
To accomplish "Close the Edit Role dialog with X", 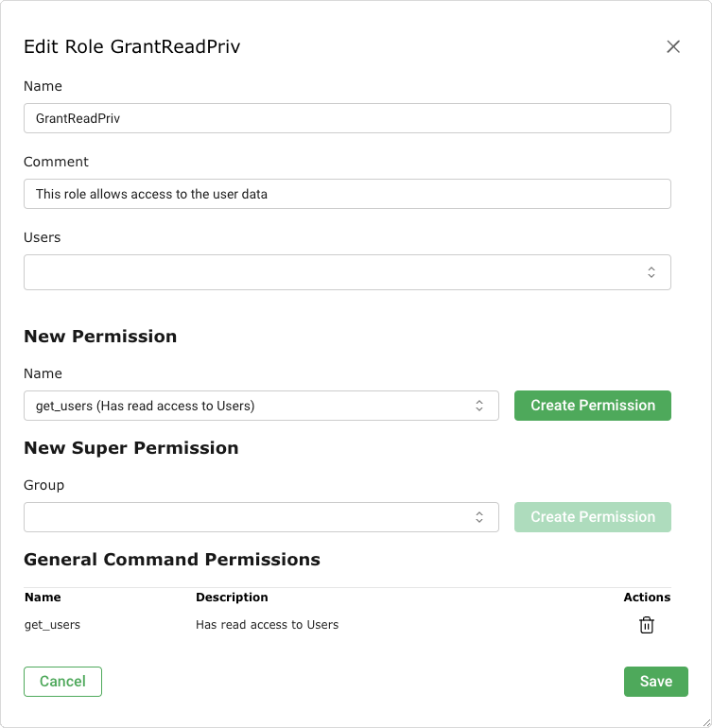I will (x=673, y=46).
